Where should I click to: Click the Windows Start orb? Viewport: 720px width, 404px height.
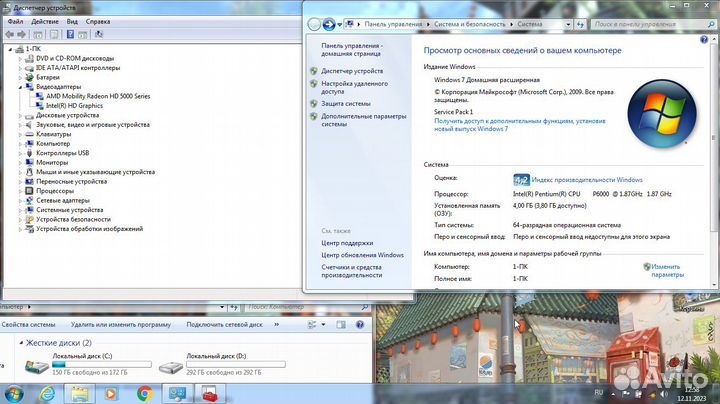14,394
